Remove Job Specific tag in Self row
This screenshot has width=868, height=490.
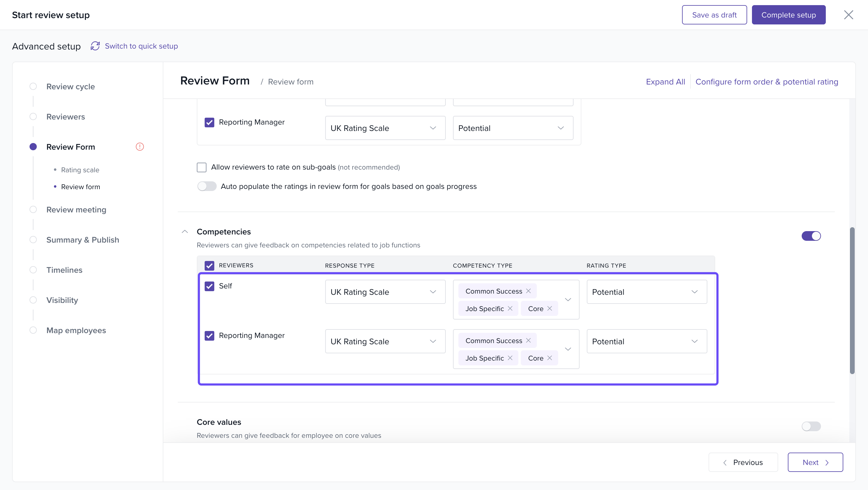pyautogui.click(x=510, y=309)
